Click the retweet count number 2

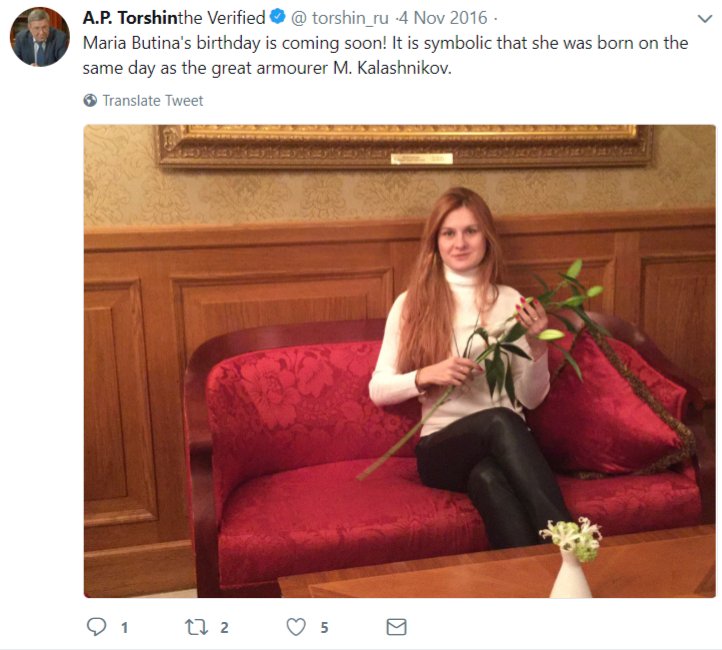[x=224, y=627]
